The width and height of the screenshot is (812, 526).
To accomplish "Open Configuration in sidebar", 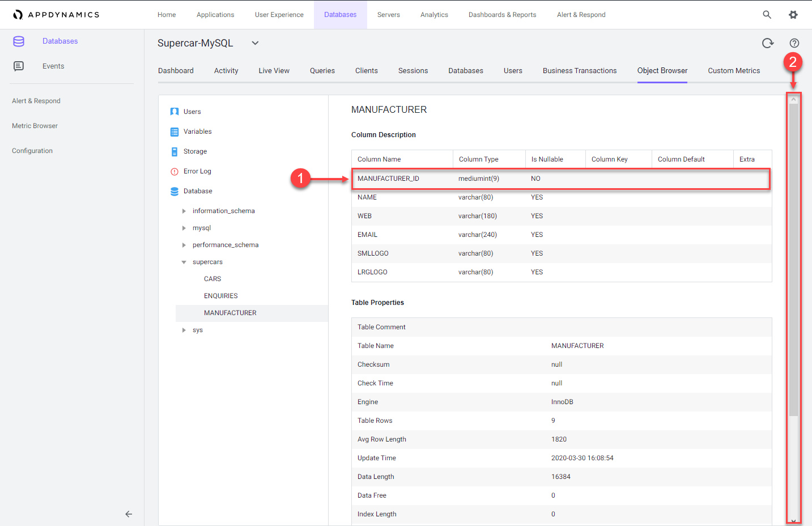I will pos(32,151).
